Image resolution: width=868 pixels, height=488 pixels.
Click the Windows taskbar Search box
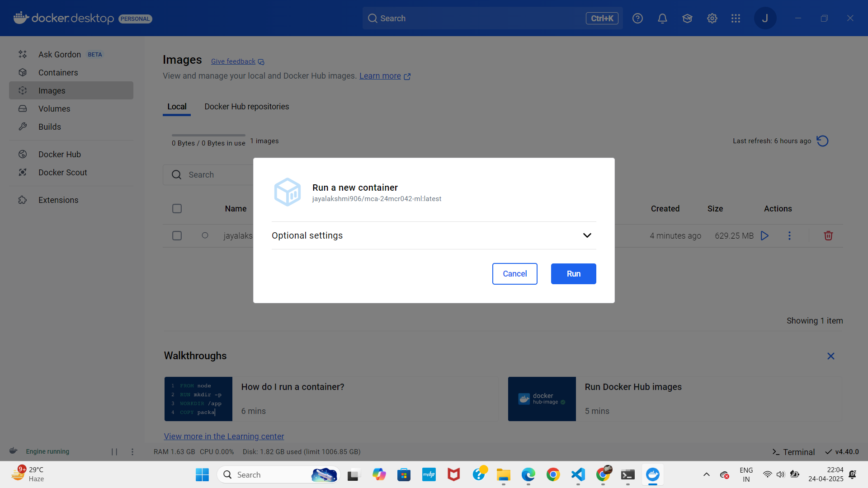(x=278, y=474)
